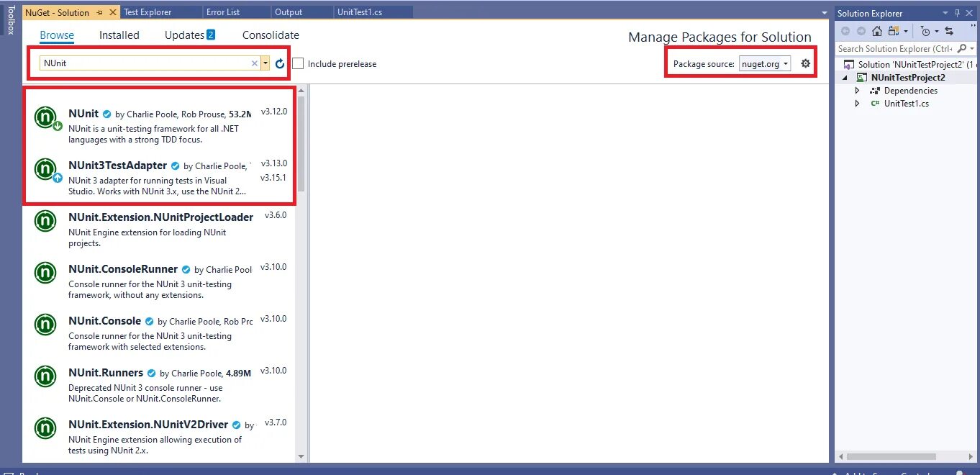Viewport: 980px width, 475px height.
Task: Click the NUnit.Extension.NUnitV2Driver package icon
Action: [45, 428]
